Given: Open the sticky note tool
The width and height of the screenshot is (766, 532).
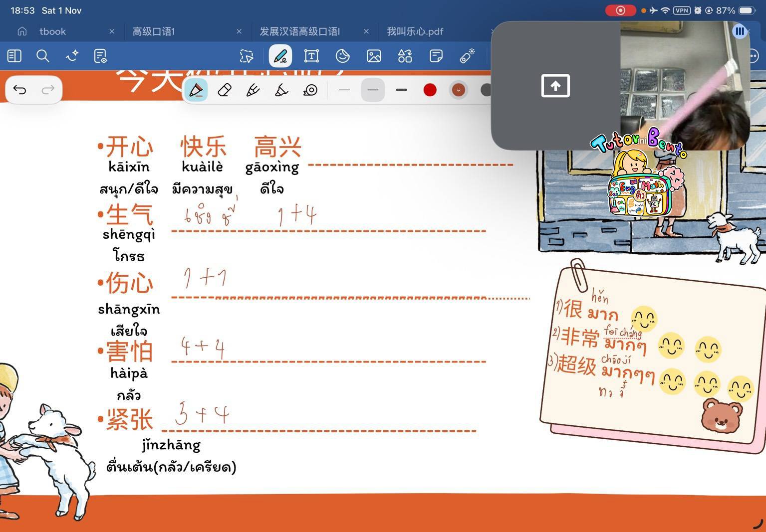Looking at the screenshot, I should pyautogui.click(x=435, y=56).
